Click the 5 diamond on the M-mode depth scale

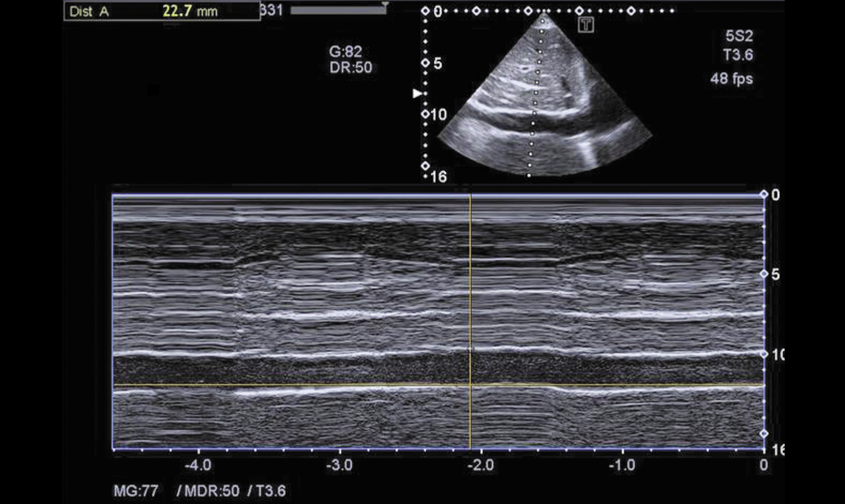764,274
